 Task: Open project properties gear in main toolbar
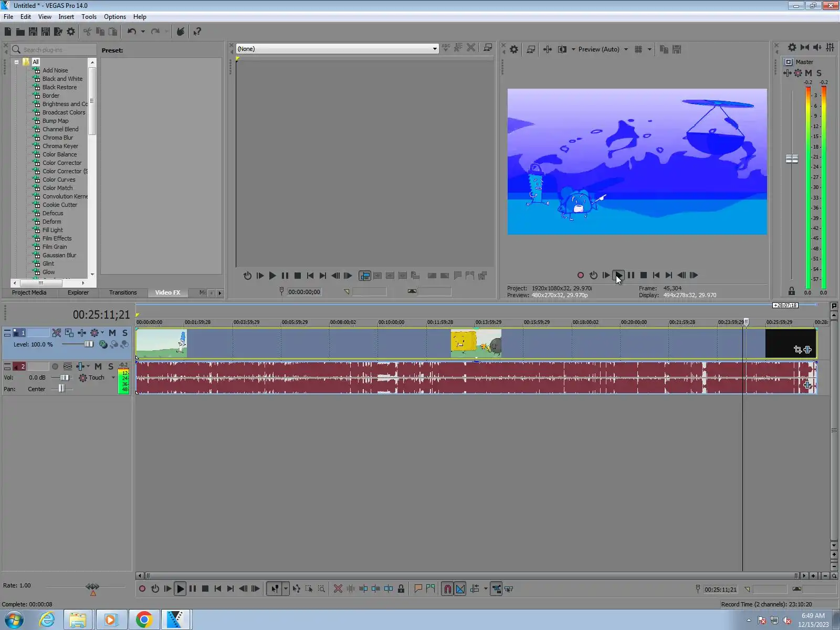71,31
